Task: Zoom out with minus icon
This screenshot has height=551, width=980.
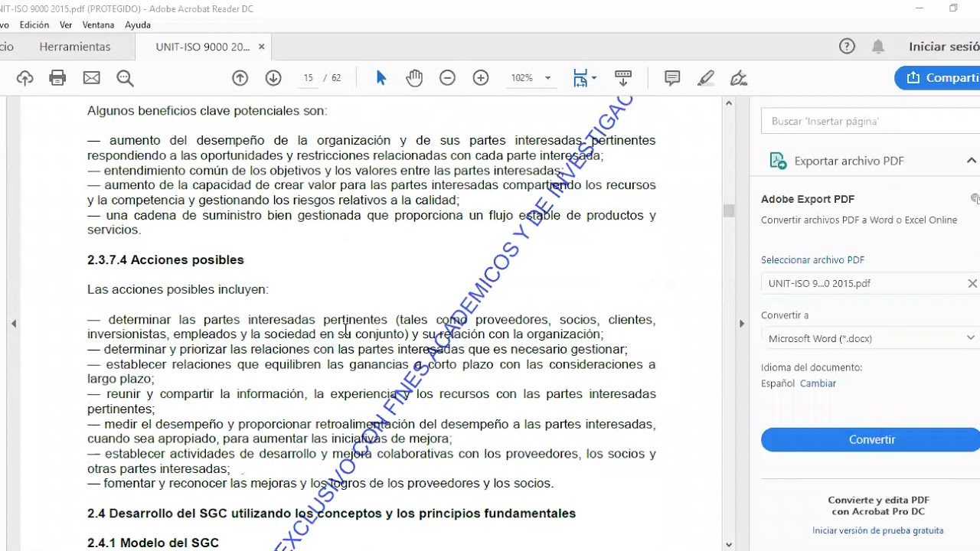Action: coord(447,78)
